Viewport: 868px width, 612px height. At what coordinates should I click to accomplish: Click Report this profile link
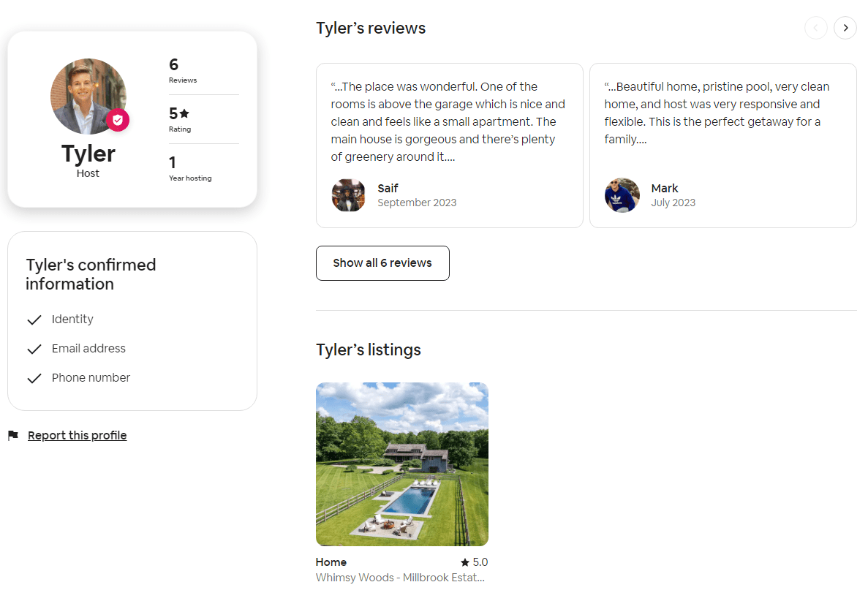coord(77,436)
